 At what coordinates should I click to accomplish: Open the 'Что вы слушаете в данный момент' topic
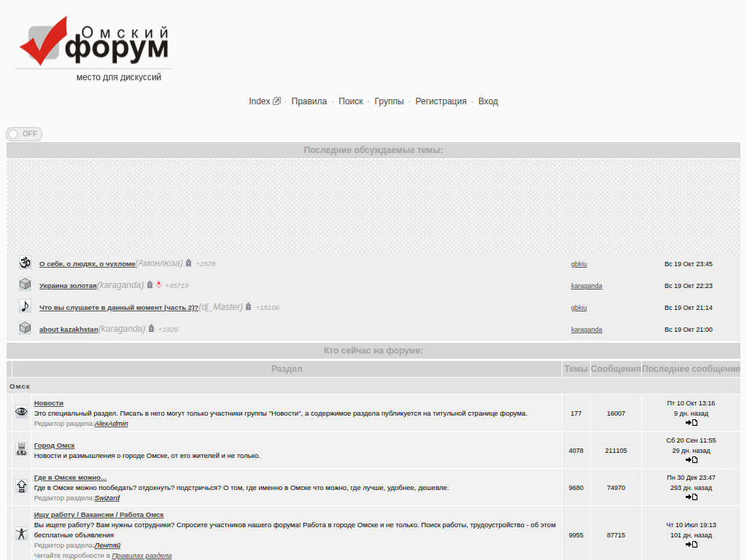pyautogui.click(x=118, y=308)
